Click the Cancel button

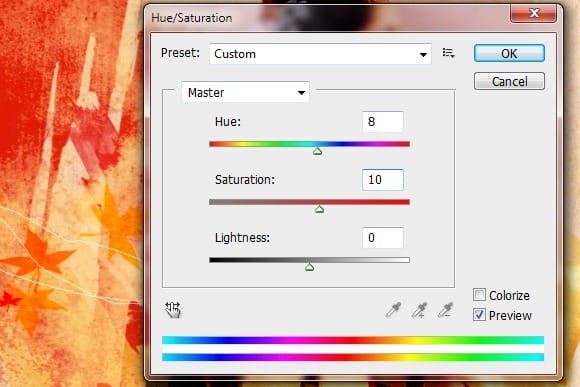click(509, 81)
